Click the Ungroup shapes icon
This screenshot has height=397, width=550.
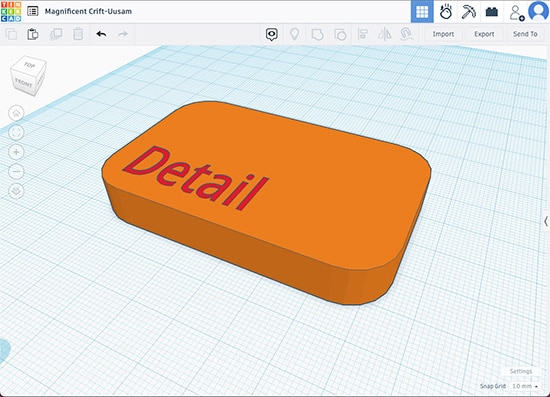pyautogui.click(x=340, y=34)
